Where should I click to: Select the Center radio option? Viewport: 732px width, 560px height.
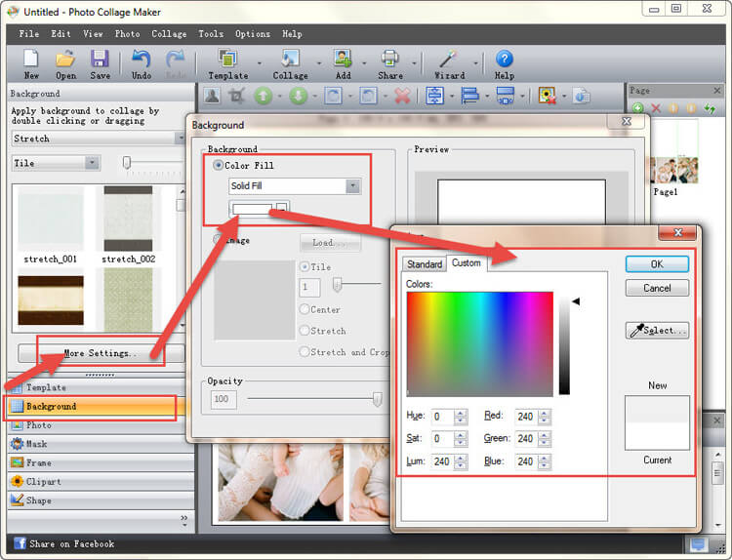tap(305, 309)
